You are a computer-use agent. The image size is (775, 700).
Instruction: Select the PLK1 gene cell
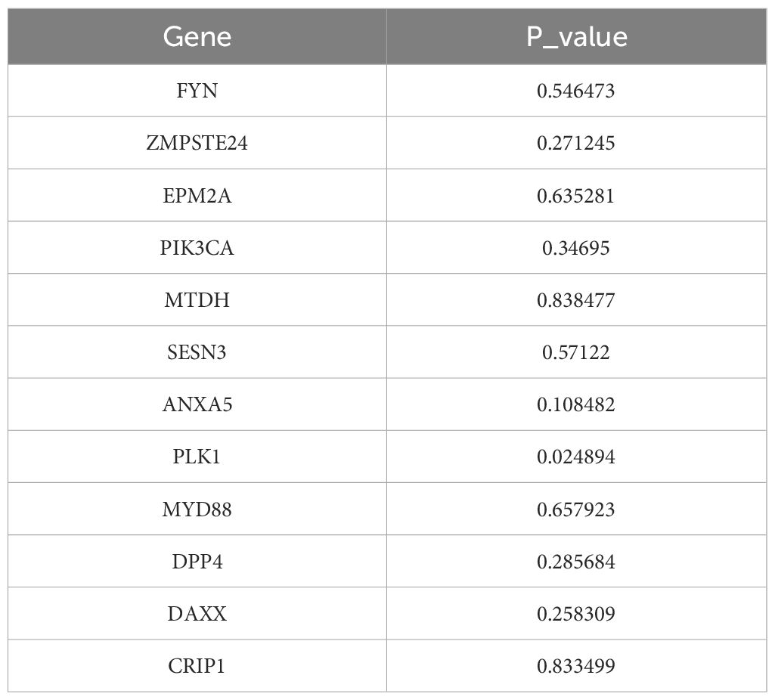[197, 457]
